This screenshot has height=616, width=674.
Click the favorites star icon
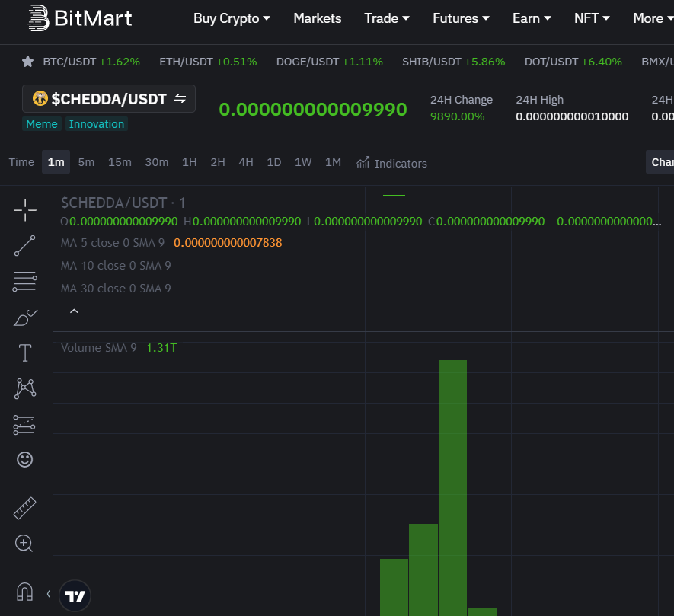pyautogui.click(x=28, y=62)
